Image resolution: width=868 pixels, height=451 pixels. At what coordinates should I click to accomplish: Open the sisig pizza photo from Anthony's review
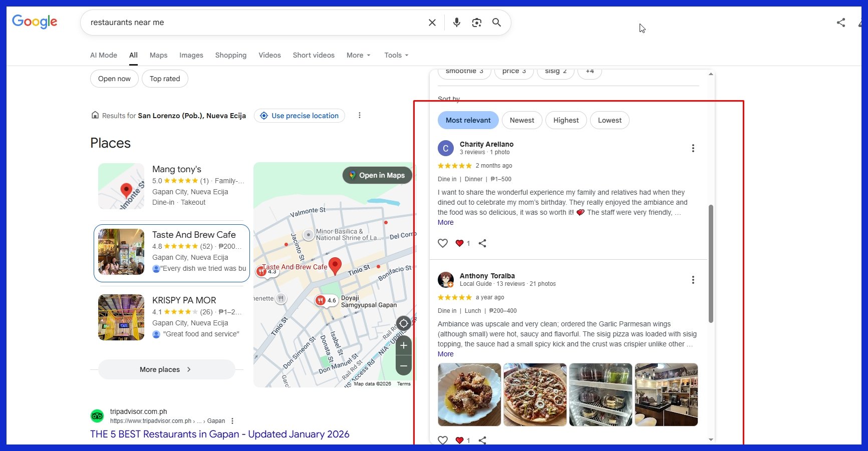pyautogui.click(x=534, y=394)
